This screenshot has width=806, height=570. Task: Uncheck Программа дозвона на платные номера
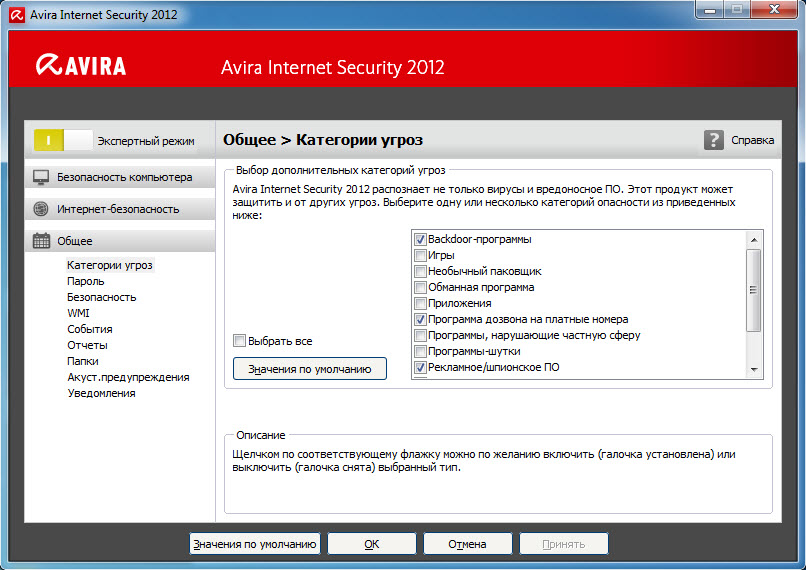tap(420, 320)
